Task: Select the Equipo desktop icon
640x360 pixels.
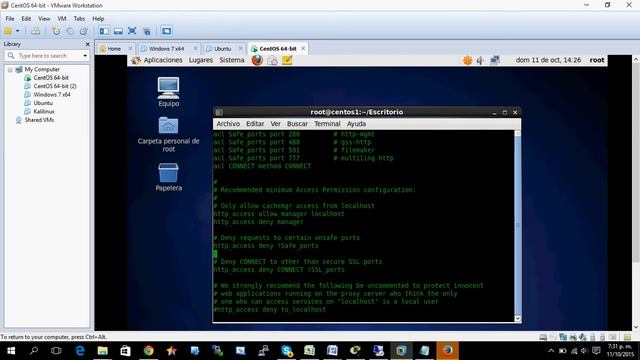Action: tap(169, 92)
